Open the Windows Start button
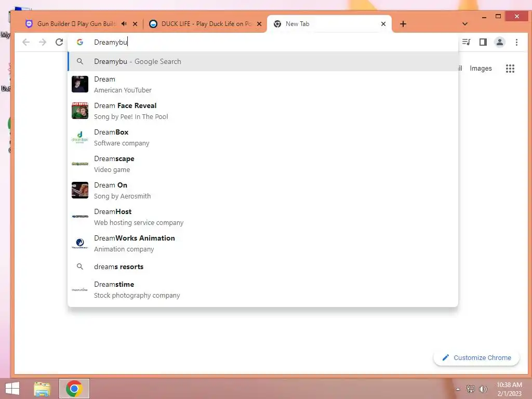Viewport: 532px width, 399px height. coord(12,389)
